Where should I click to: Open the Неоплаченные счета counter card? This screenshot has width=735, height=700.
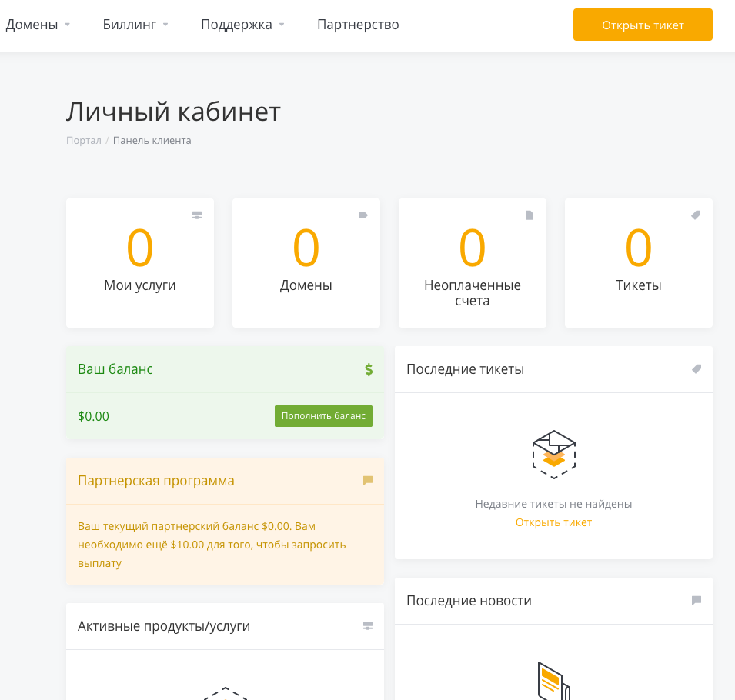pyautogui.click(x=473, y=263)
